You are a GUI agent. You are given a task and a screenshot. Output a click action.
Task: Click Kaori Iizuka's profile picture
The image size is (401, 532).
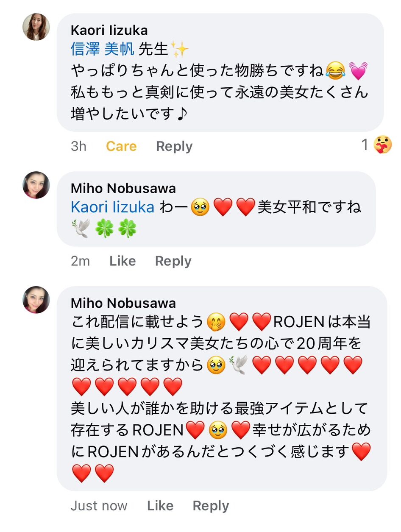(36, 27)
